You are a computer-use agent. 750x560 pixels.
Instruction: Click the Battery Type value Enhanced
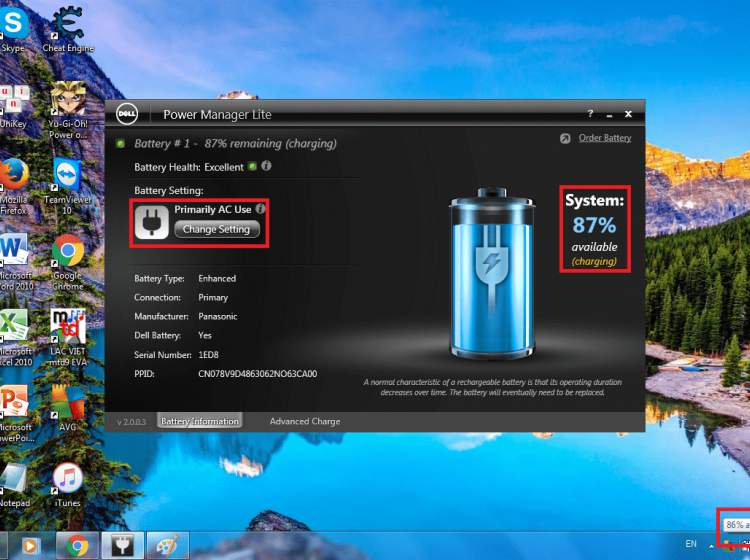[x=217, y=278]
